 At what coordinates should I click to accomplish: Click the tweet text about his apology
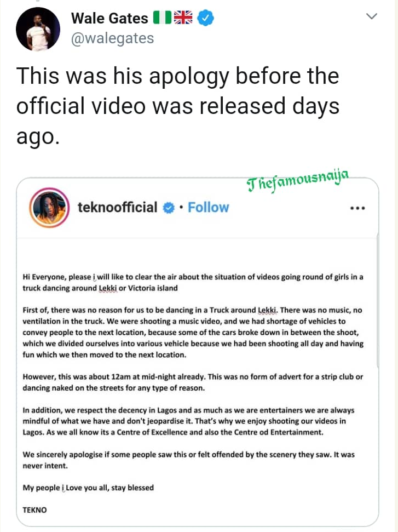[x=177, y=107]
